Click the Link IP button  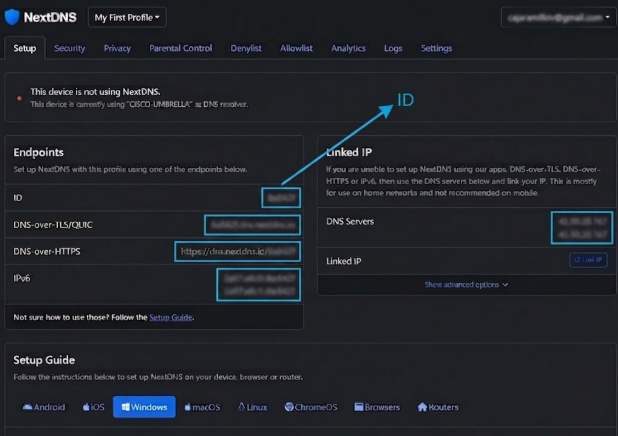(588, 260)
